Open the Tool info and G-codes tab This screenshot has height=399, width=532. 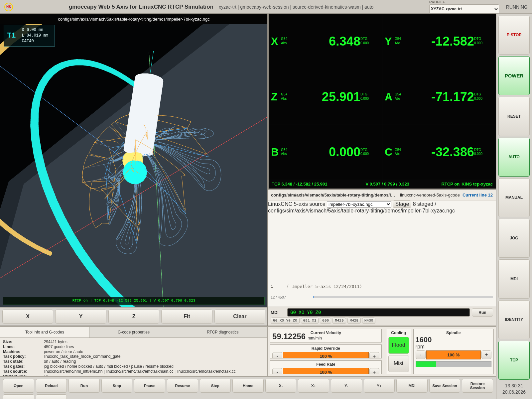pyautogui.click(x=45, y=332)
